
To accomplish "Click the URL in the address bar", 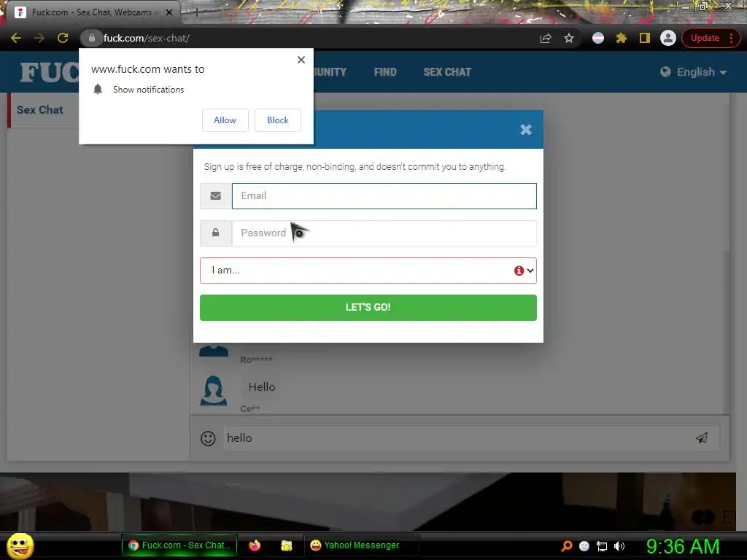I will click(146, 38).
